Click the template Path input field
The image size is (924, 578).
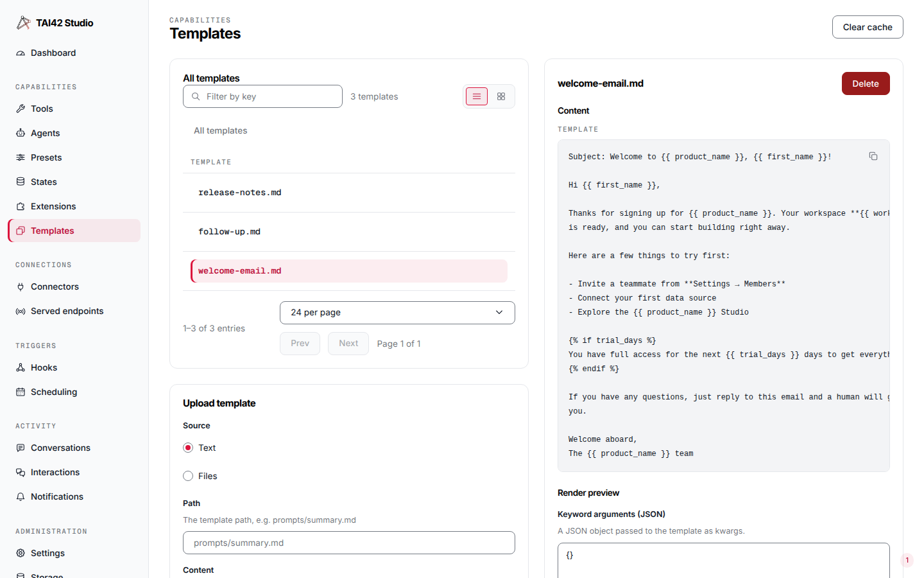pyautogui.click(x=349, y=543)
